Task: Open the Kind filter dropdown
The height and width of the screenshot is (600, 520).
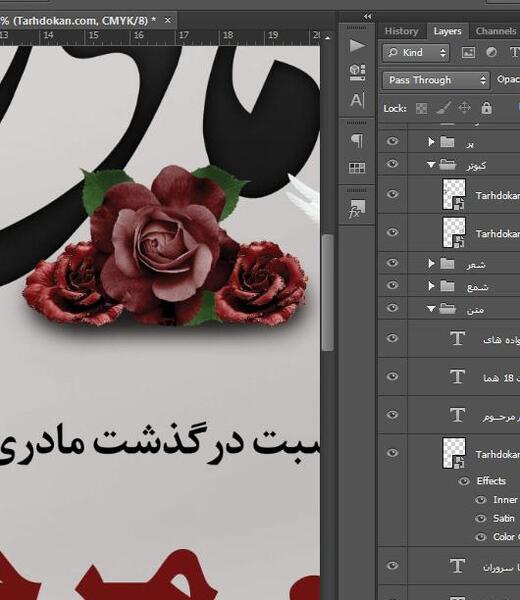Action: [416, 52]
